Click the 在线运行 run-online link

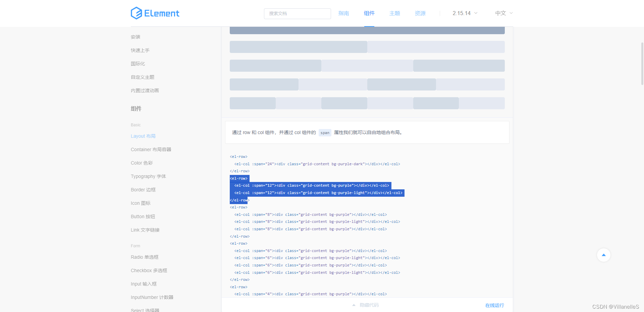click(x=494, y=305)
